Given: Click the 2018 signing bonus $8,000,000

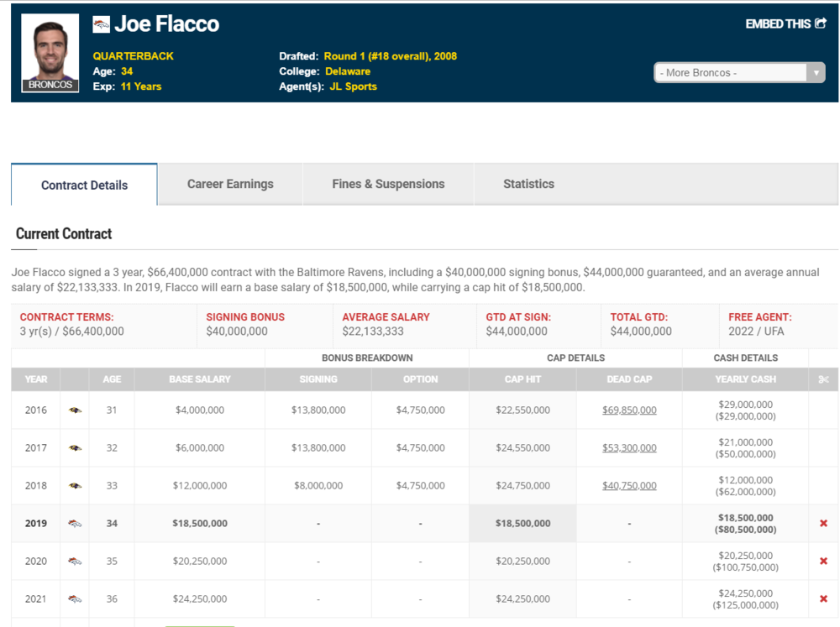Looking at the screenshot, I should coord(318,486).
